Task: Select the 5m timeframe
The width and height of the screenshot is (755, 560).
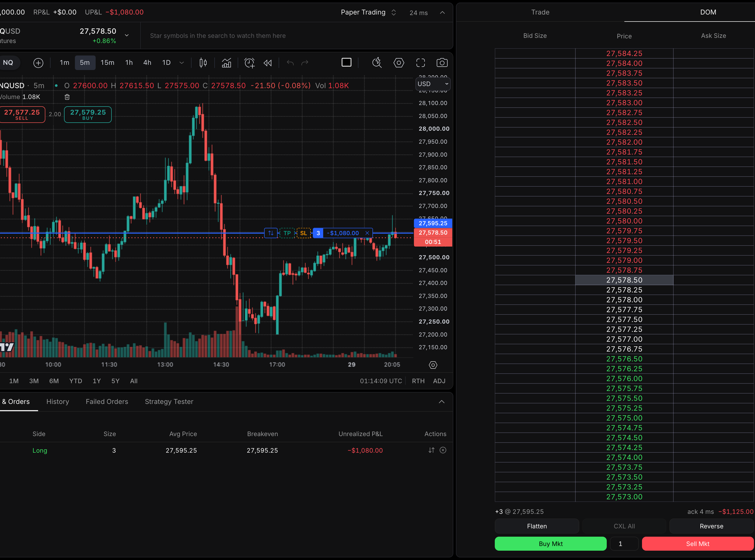Action: click(85, 63)
